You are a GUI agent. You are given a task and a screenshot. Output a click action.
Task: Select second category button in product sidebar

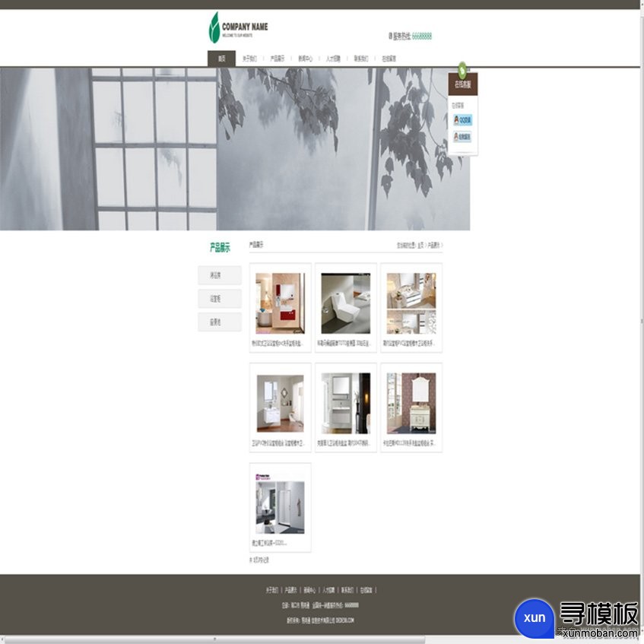tap(220, 299)
